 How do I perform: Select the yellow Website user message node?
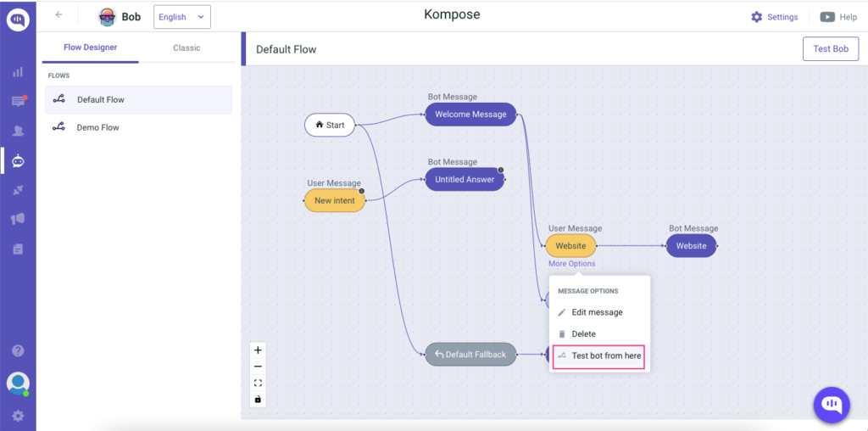(570, 246)
